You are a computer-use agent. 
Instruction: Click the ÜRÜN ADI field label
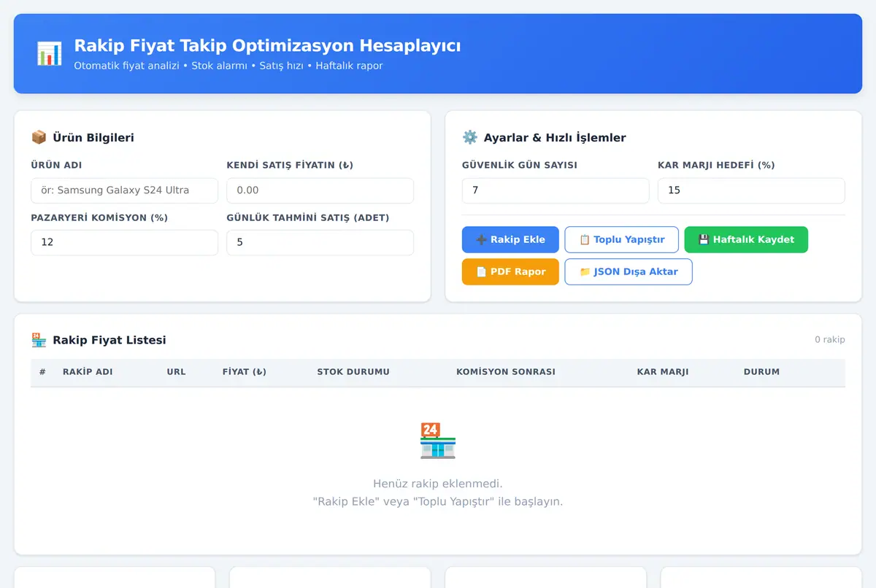pyautogui.click(x=56, y=165)
